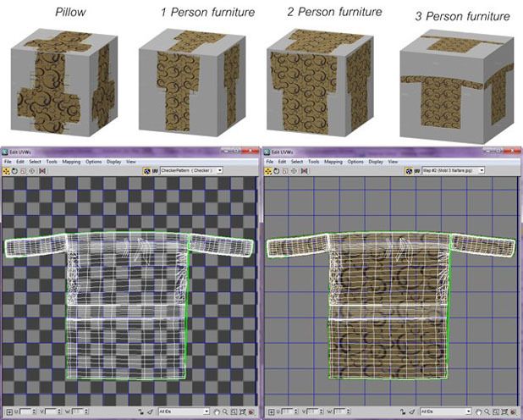The image size is (523, 420).
Task: Open File menu in right Edit UVWs window
Action: pyautogui.click(x=270, y=162)
